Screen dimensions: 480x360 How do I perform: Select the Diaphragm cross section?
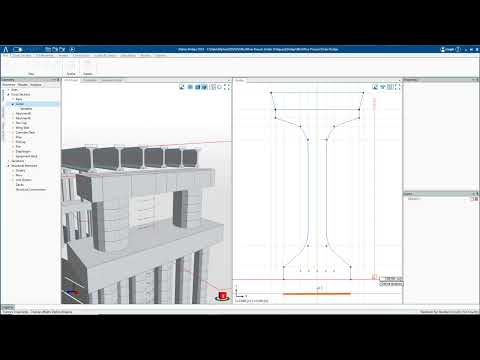pos(23,151)
